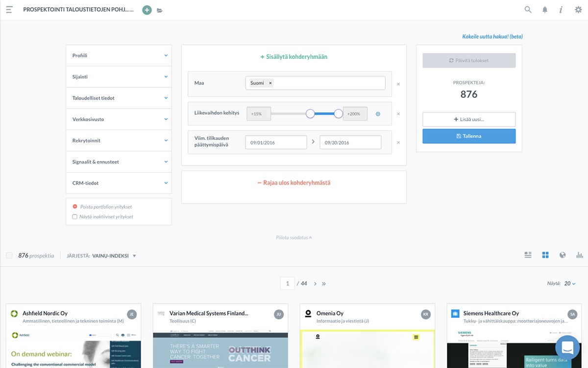Open settings gear icon

[578, 10]
